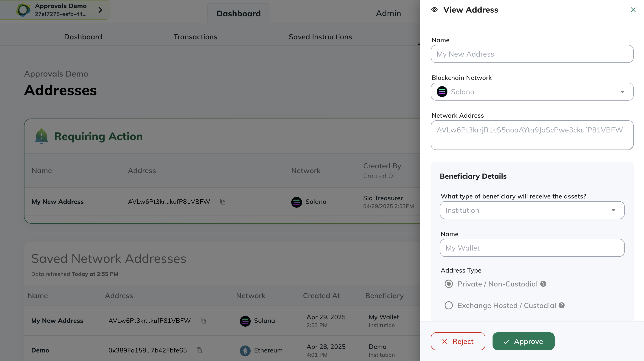Reject the new address

click(x=458, y=341)
